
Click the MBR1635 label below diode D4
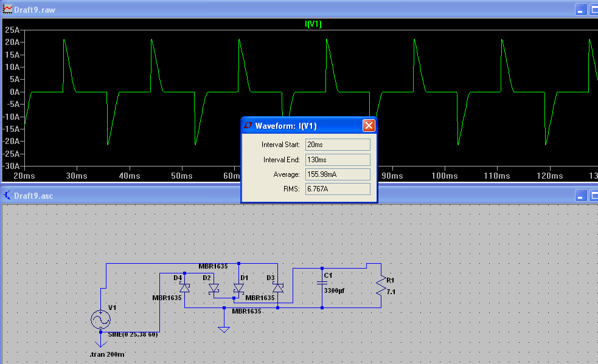pos(167,298)
